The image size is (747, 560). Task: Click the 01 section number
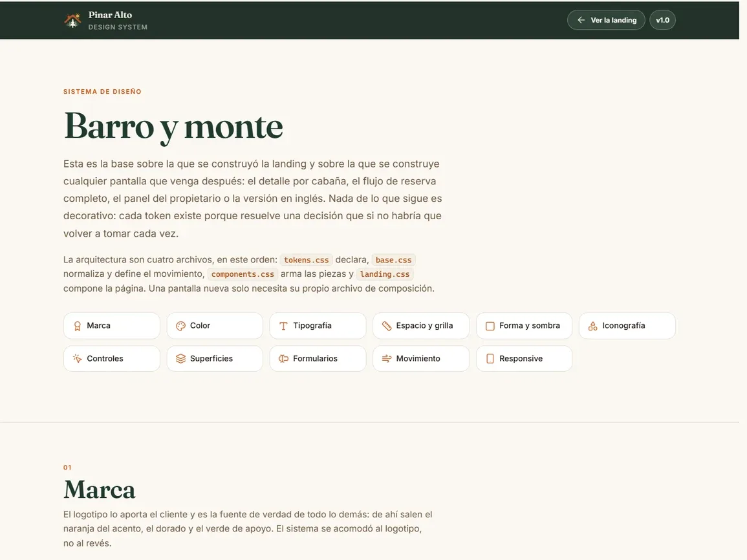[68, 468]
